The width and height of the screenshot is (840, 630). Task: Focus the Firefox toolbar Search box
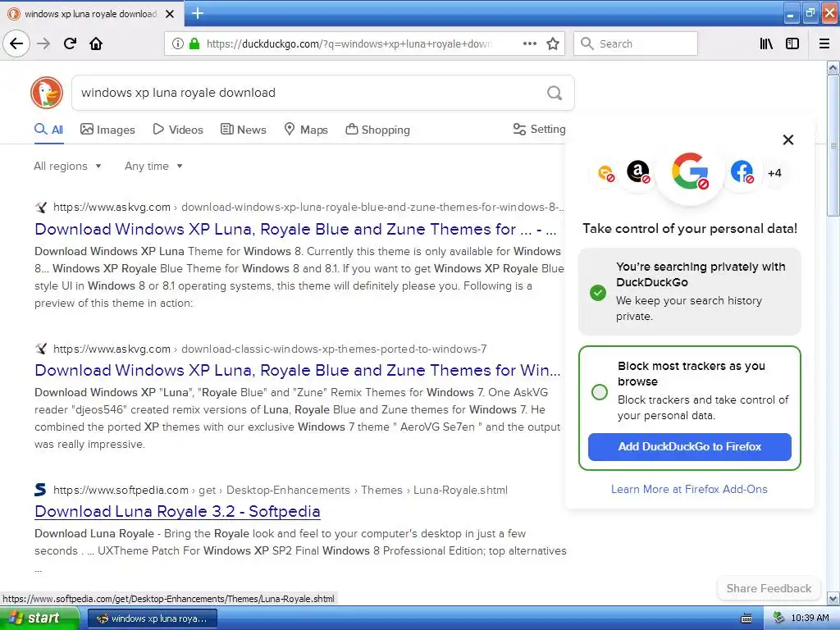636,43
